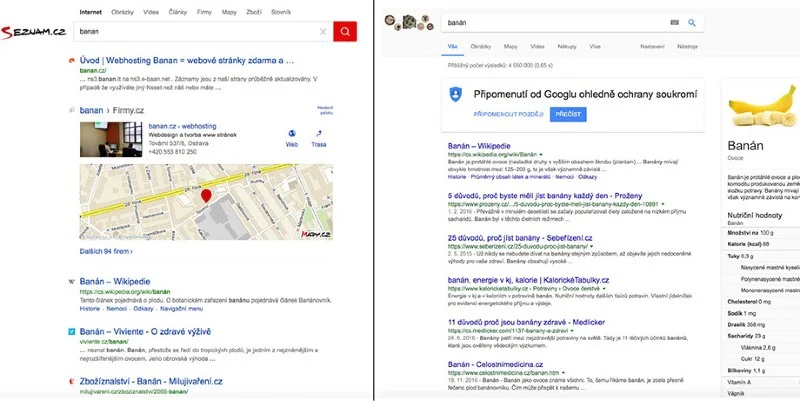Open Banán – Viviente result

coord(145,332)
